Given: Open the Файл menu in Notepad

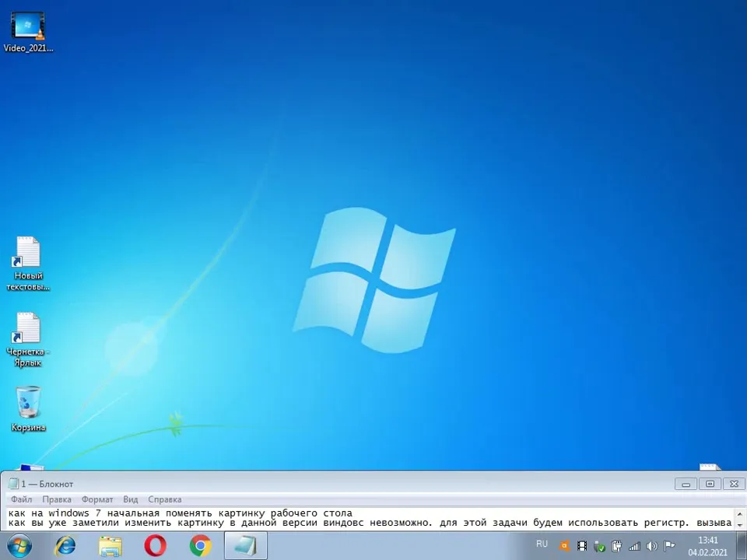Looking at the screenshot, I should 22,499.
